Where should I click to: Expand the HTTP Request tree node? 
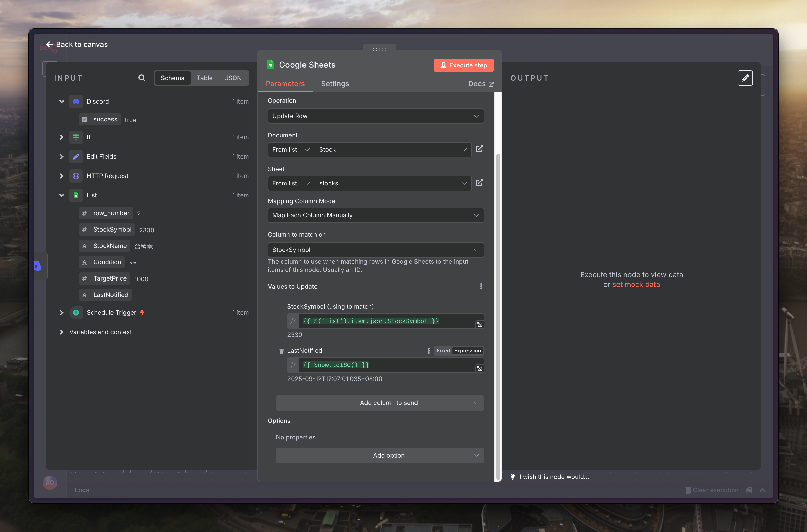pyautogui.click(x=61, y=176)
